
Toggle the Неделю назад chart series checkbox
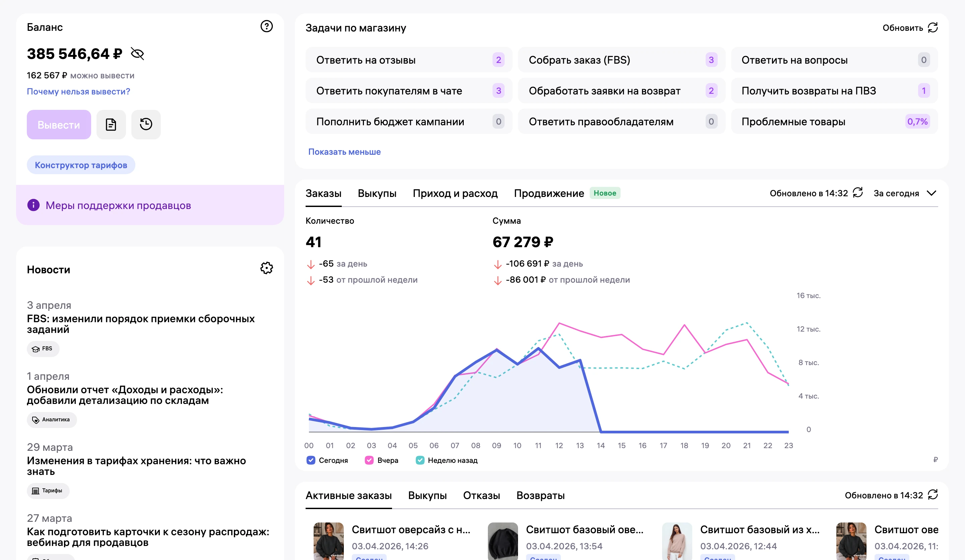pos(420,460)
